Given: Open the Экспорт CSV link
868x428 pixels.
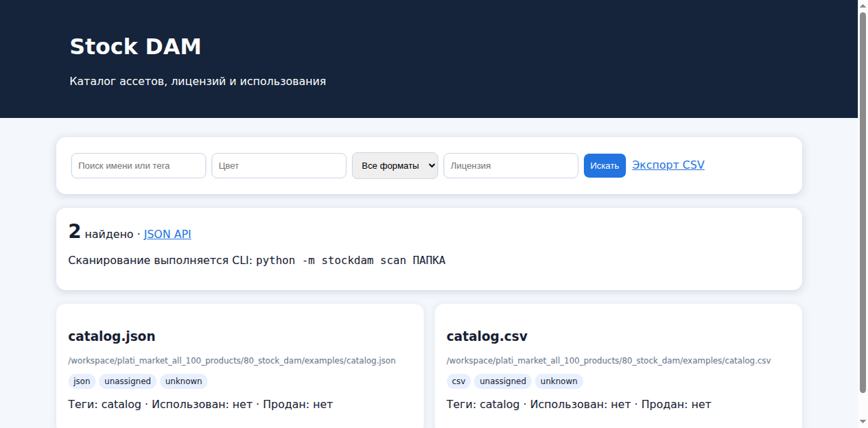Looking at the screenshot, I should pyautogui.click(x=668, y=165).
